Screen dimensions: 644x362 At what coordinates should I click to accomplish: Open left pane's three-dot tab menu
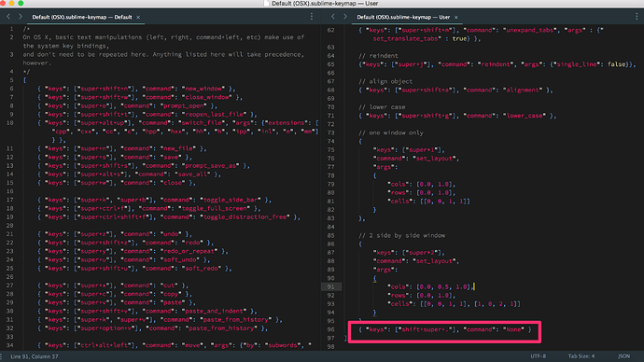[x=312, y=17]
